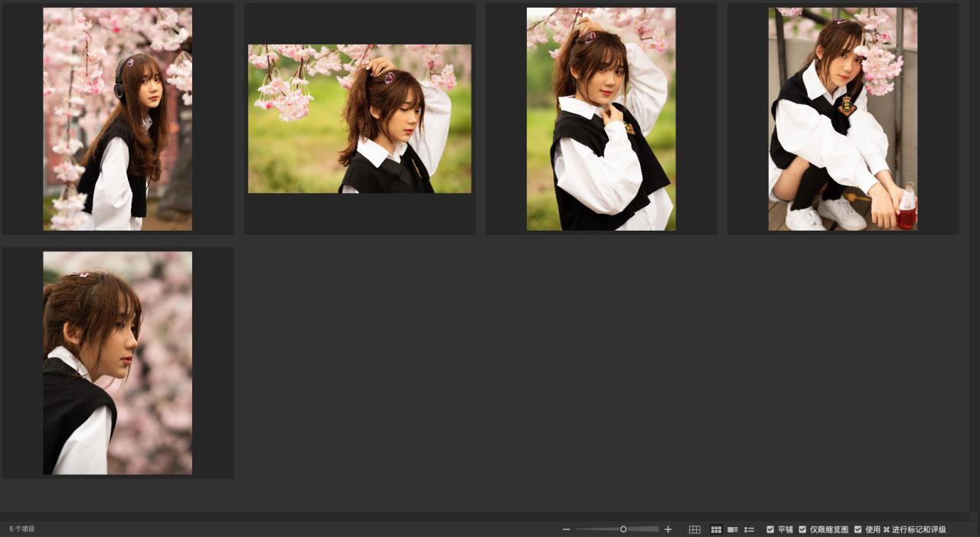This screenshot has height=537, width=980.
Task: Switch to details view layout
Action: pyautogui.click(x=733, y=529)
